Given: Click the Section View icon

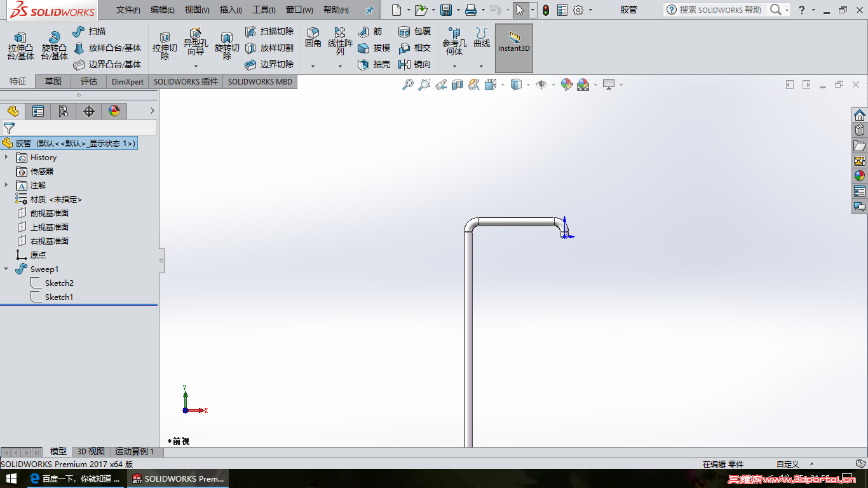Looking at the screenshot, I should (x=458, y=85).
